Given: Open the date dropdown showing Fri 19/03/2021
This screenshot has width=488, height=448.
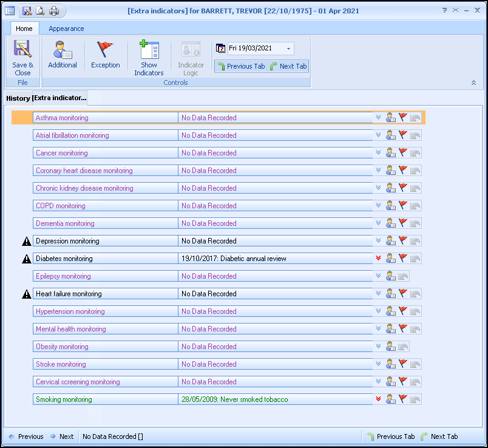Looking at the screenshot, I should [x=289, y=49].
